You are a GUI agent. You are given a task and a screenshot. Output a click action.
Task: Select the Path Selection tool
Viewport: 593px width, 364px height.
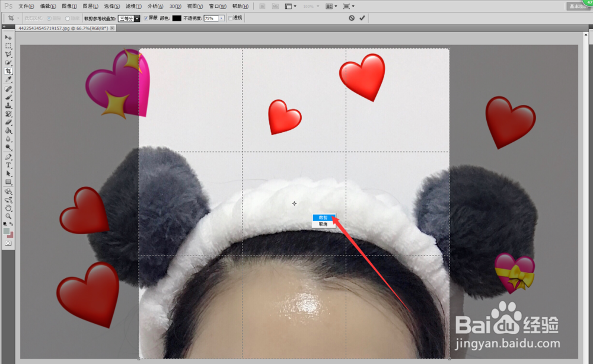[8, 174]
